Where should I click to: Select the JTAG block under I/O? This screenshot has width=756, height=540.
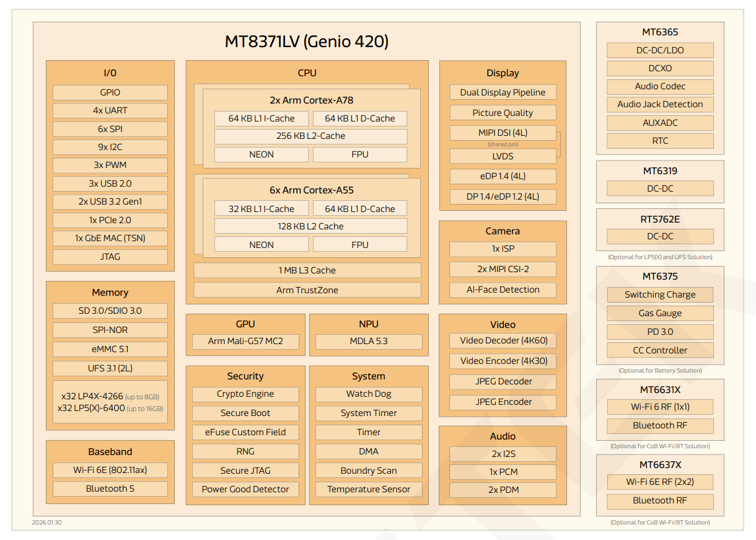pyautogui.click(x=110, y=257)
